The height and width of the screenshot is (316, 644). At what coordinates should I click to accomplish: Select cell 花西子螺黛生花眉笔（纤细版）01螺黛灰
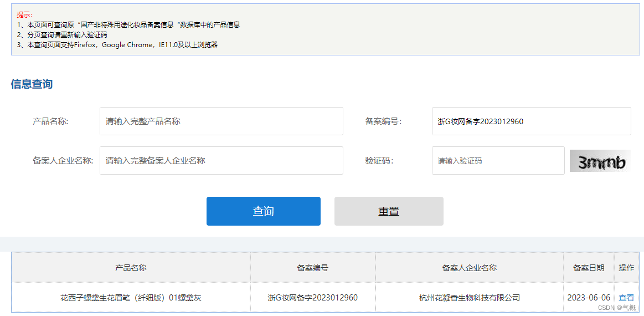(x=131, y=298)
